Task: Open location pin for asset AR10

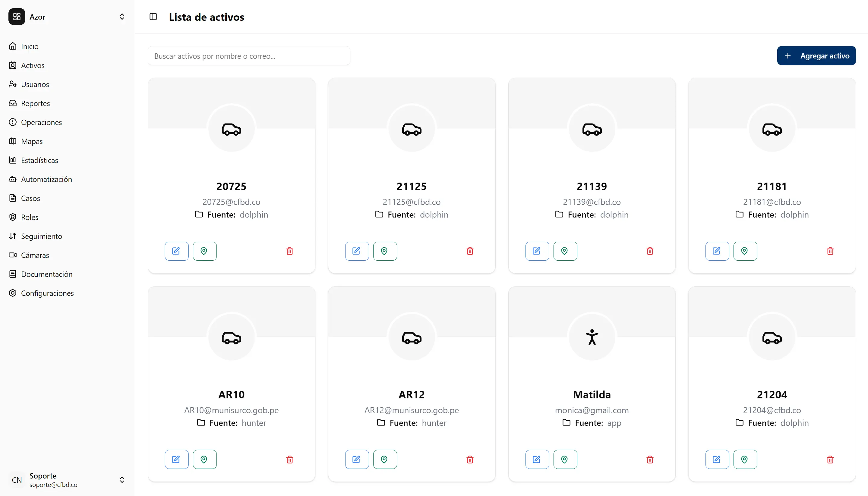Action: 204,459
